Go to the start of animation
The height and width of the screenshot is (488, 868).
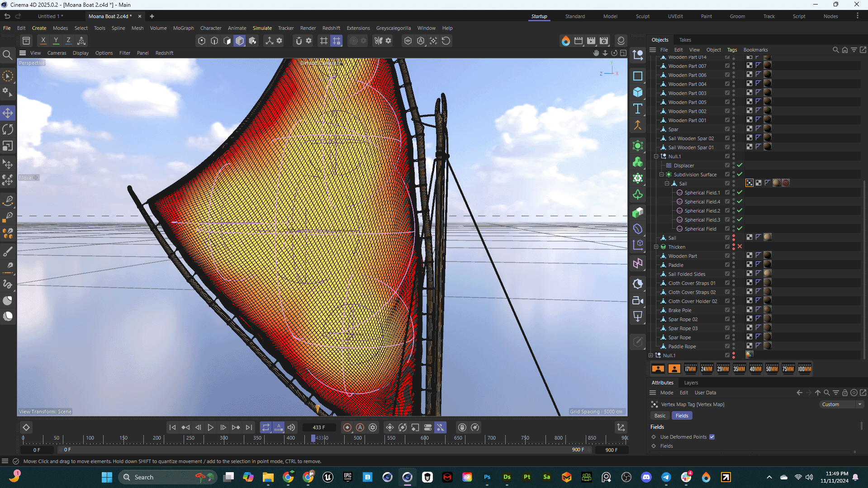point(172,427)
